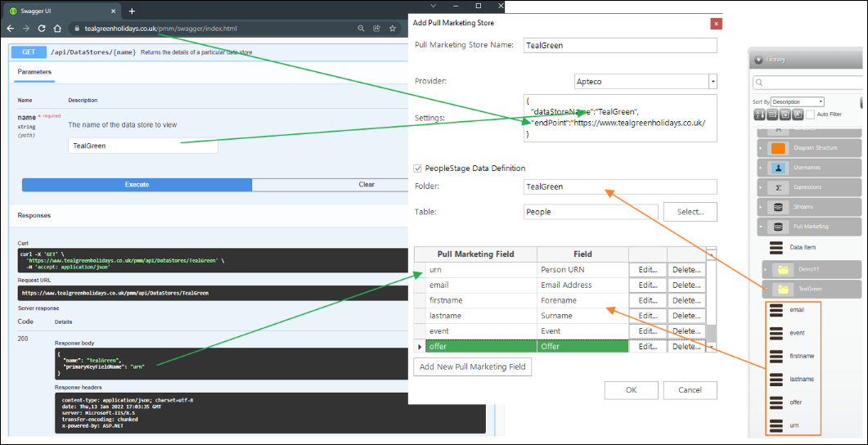Viewport: 868px width, 445px height.
Task: Edit the firstname field mapping
Action: tap(648, 300)
